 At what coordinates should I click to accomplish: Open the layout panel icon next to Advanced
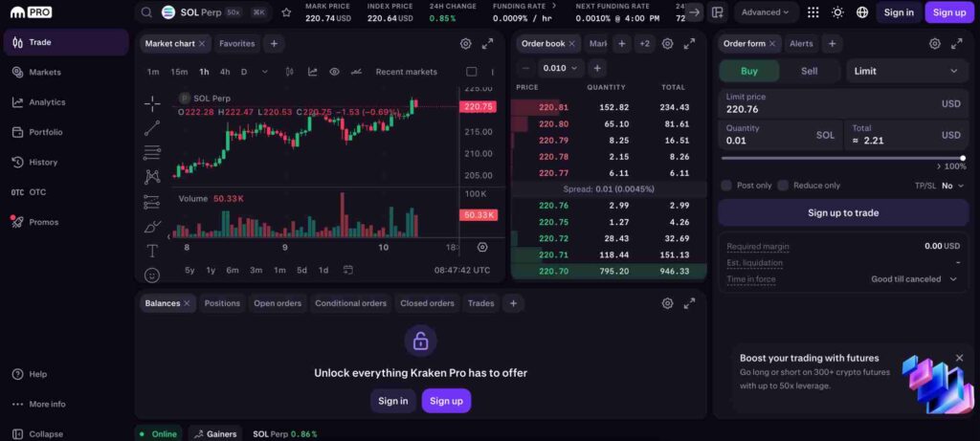click(718, 12)
